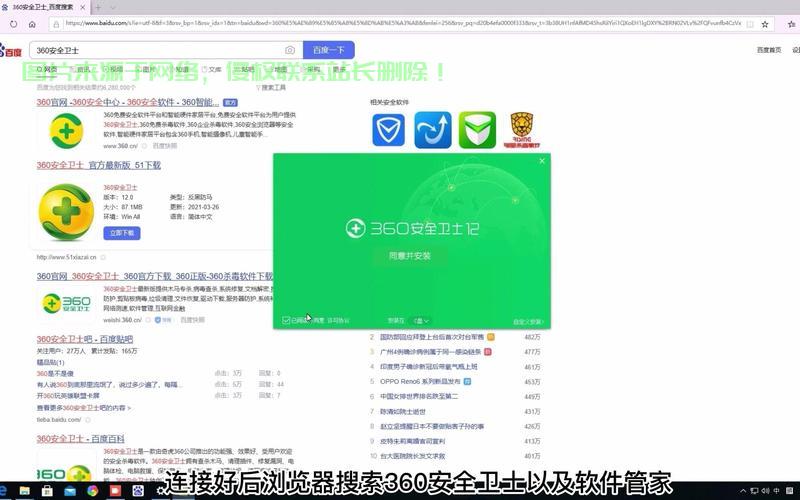Screen dimensions: 800x500
Task: Click 同意并安装 in 360 installer
Action: pyautogui.click(x=410, y=256)
